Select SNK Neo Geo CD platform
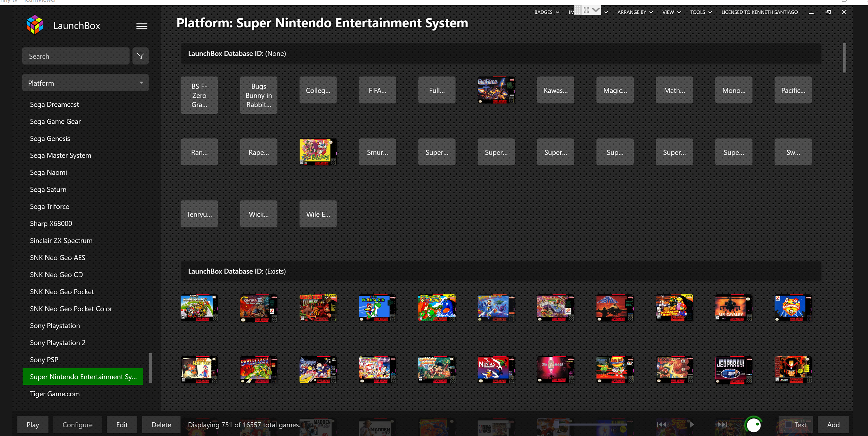Image resolution: width=868 pixels, height=436 pixels. tap(56, 275)
